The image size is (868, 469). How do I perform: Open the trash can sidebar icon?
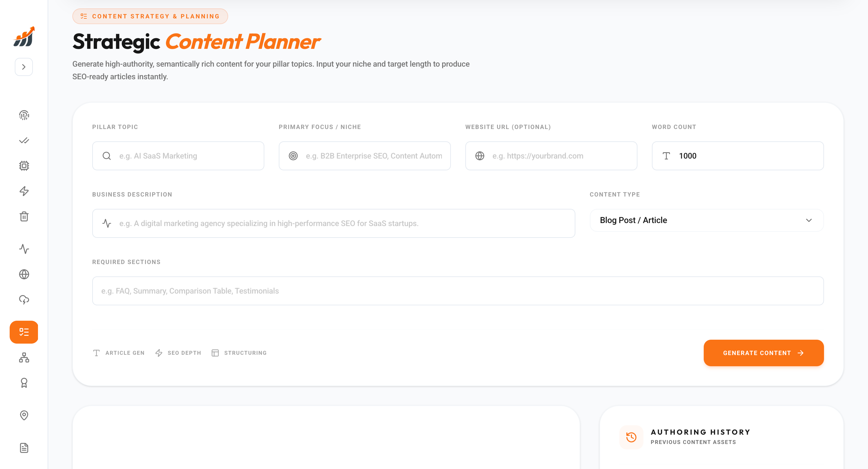click(x=24, y=216)
